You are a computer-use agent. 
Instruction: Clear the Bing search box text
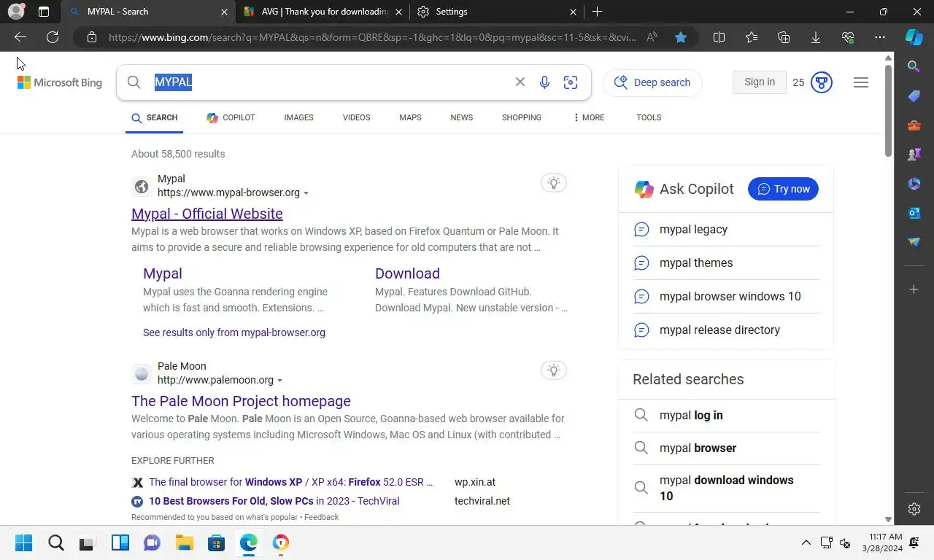coord(520,82)
